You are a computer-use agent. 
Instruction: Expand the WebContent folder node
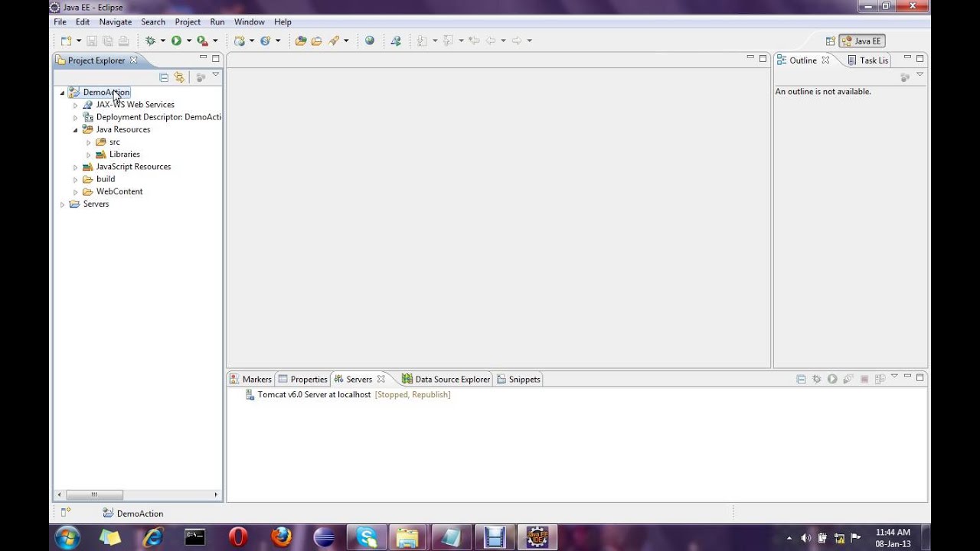coord(76,191)
